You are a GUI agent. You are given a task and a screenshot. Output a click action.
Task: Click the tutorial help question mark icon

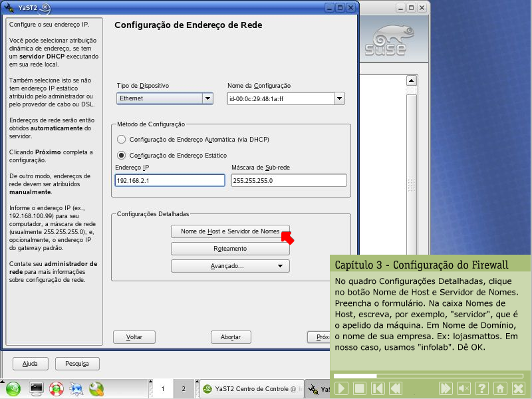click(x=481, y=388)
